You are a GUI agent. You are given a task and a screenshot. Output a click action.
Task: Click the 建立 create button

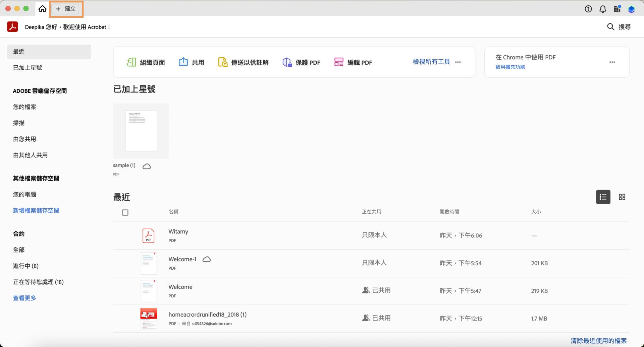(x=65, y=9)
